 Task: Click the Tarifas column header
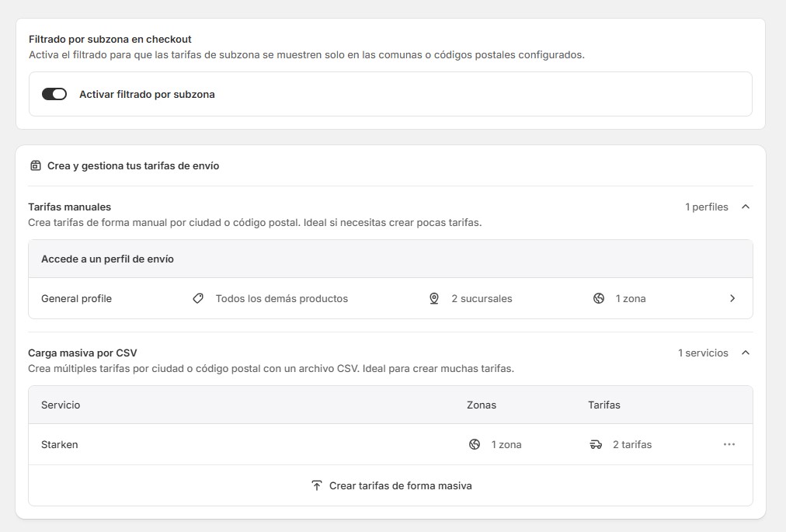point(604,405)
